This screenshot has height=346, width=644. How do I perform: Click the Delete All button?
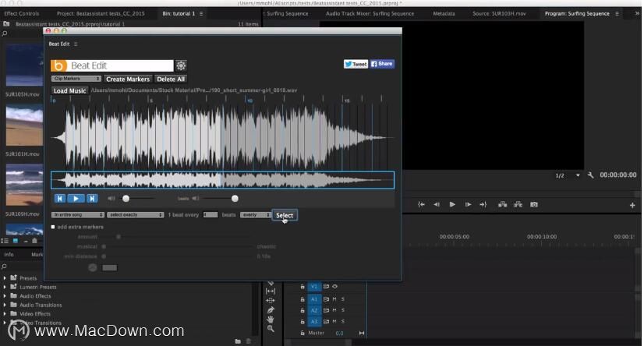coord(171,79)
